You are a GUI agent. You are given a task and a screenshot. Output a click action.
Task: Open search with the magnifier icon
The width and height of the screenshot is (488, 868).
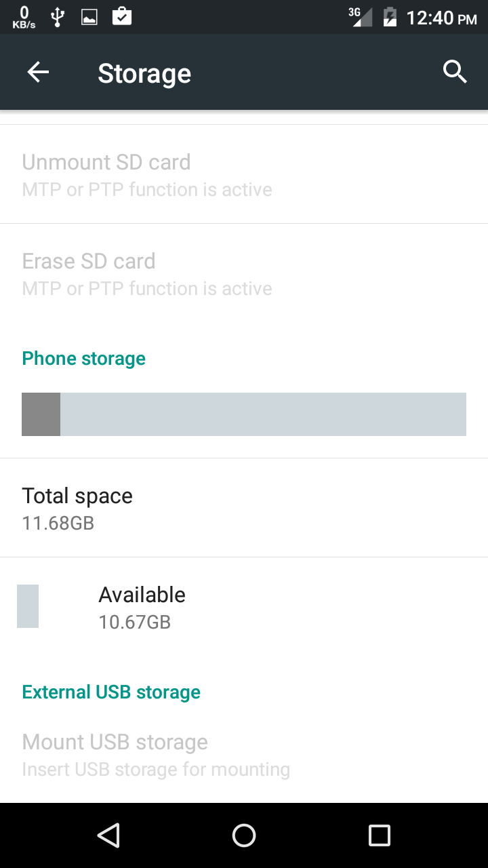click(x=455, y=71)
